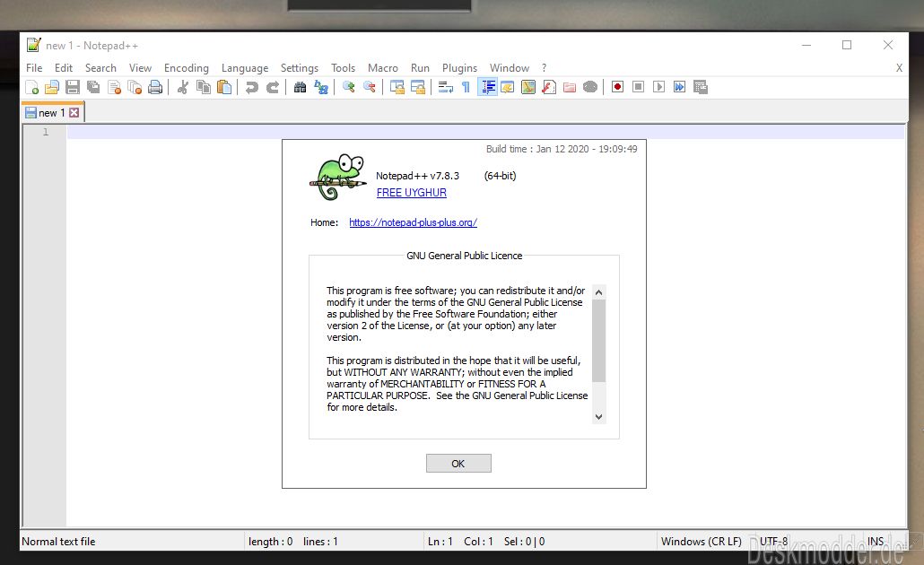924x565 pixels.
Task: Click the Close All toolbar icon
Action: pos(135,87)
